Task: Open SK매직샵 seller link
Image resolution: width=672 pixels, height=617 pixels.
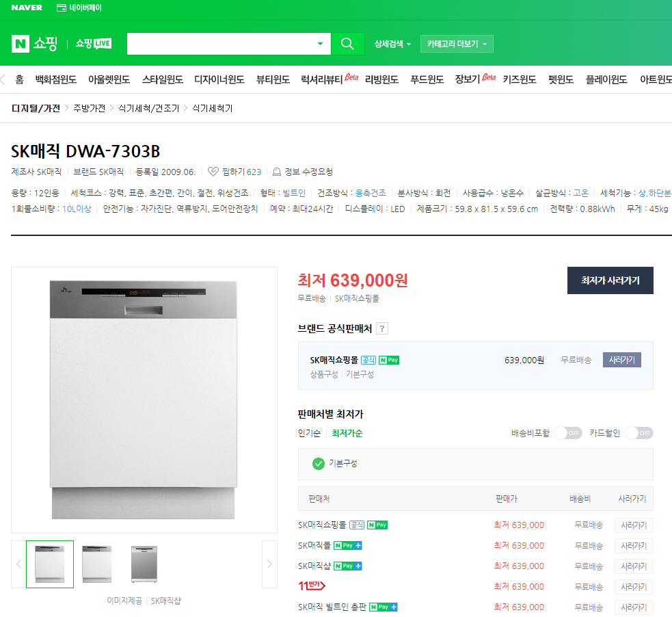Action: coord(314,566)
